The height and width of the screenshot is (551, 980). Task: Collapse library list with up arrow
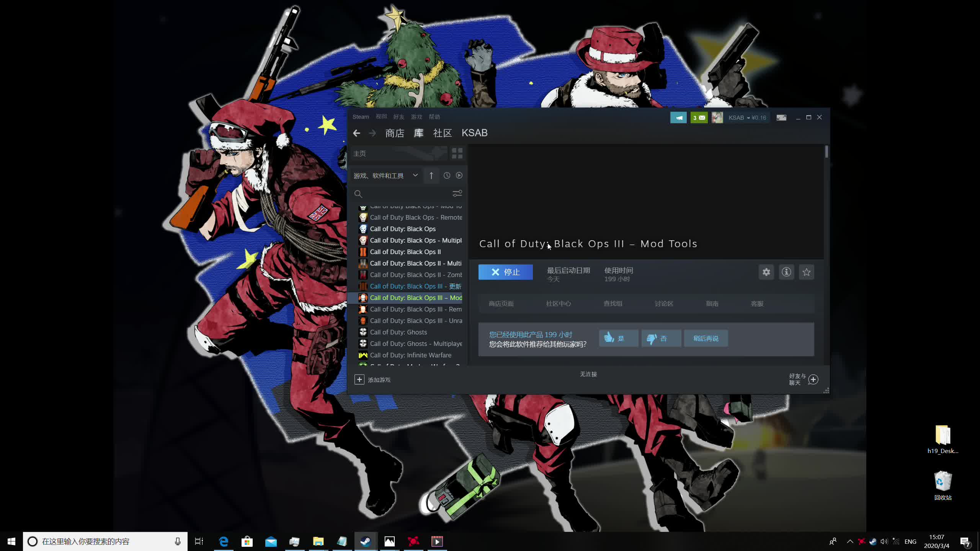(431, 176)
